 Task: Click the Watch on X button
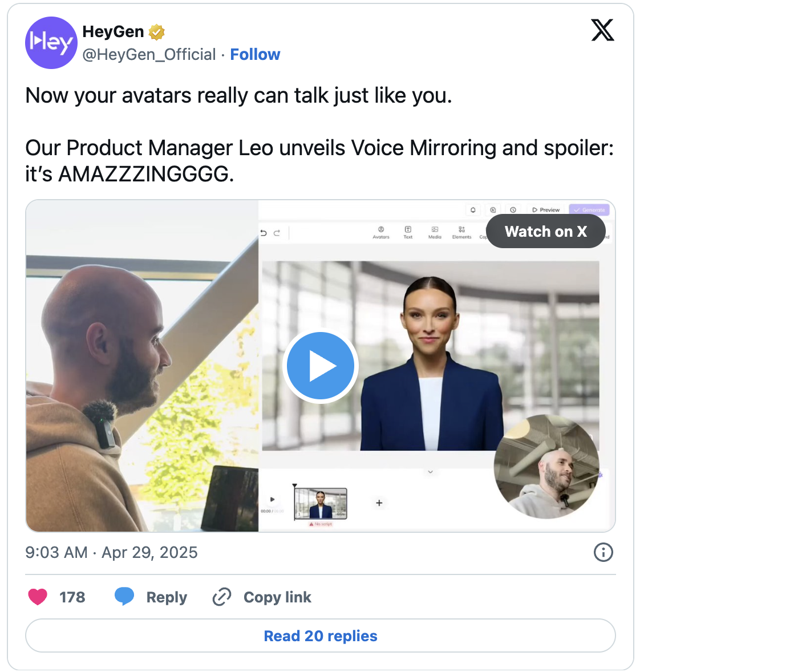coord(546,232)
